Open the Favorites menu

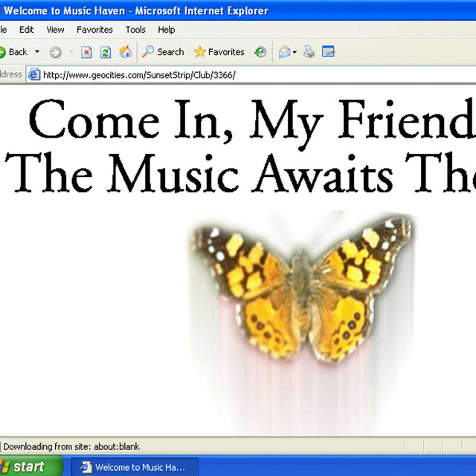[95, 30]
